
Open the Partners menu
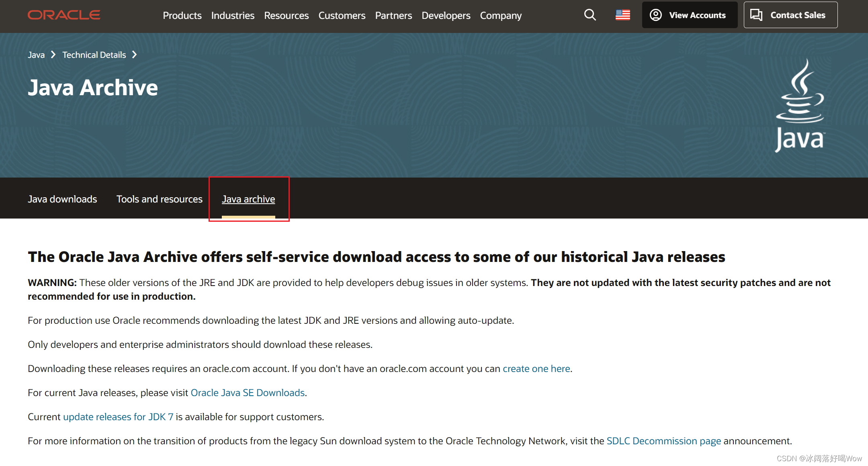(393, 16)
